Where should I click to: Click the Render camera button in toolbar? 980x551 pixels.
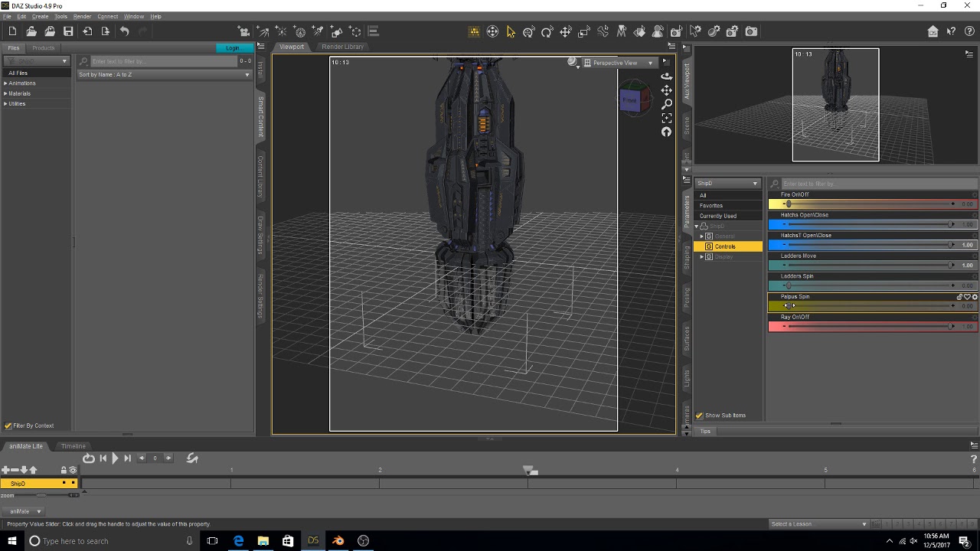751,31
